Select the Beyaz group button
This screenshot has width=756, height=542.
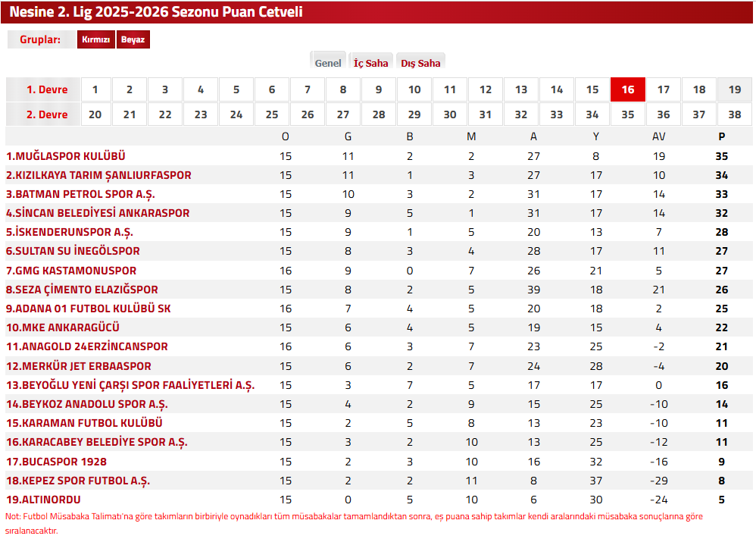[x=133, y=40]
